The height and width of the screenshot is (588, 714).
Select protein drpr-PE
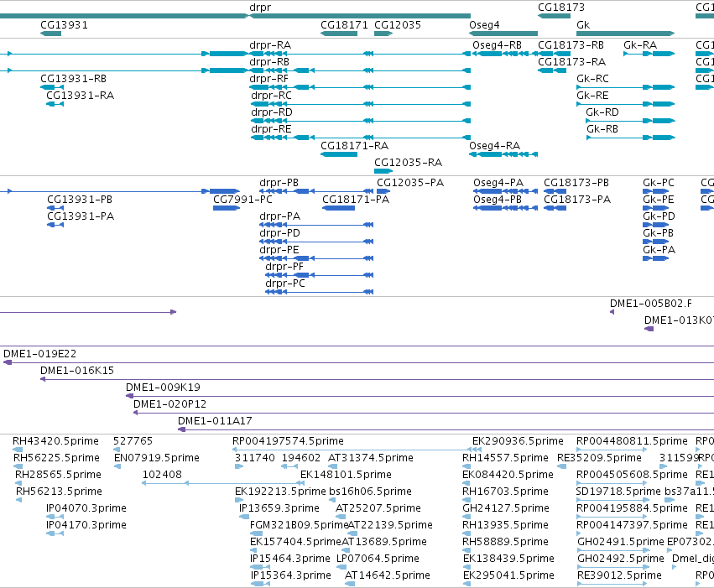279,250
